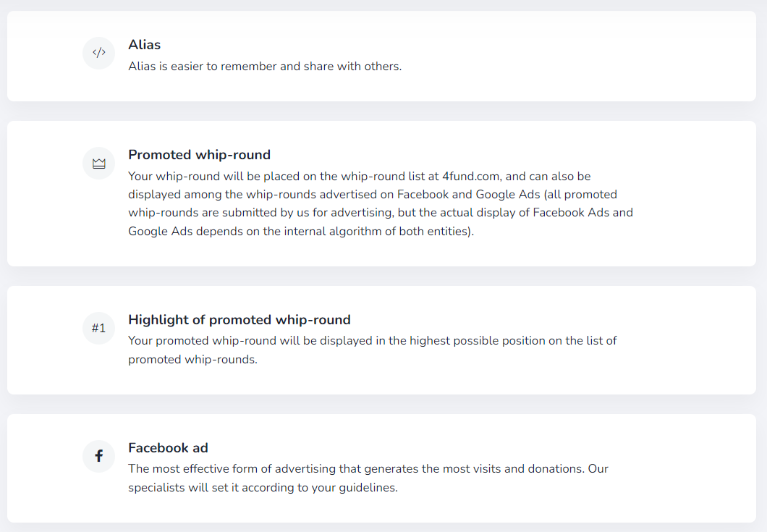Click the 'displayed among the whip-rounds advertised' line

coord(372,194)
